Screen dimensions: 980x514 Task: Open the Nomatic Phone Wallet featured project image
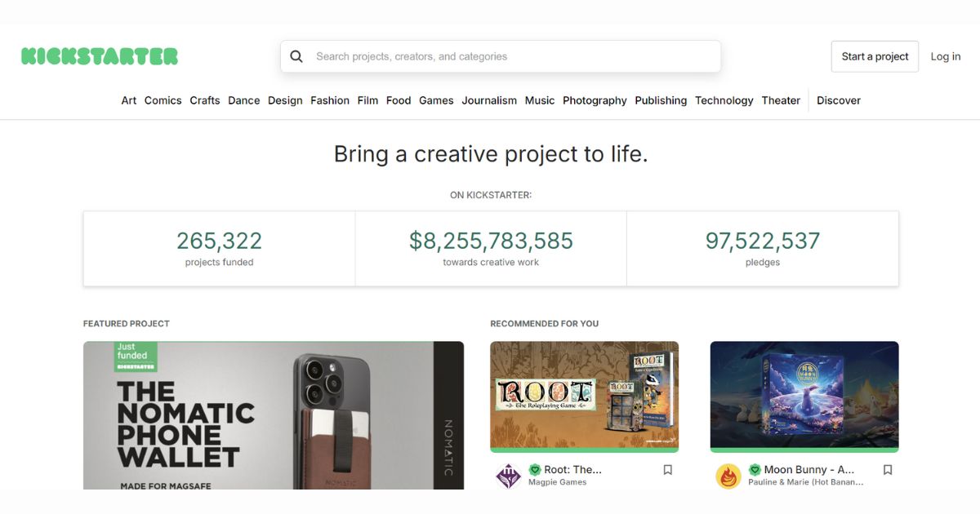click(273, 416)
